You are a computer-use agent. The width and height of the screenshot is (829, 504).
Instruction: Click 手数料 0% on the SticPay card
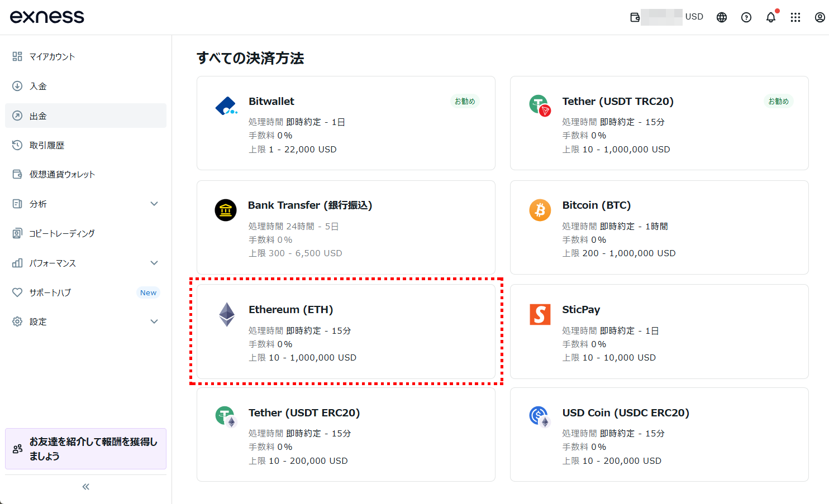coord(584,344)
